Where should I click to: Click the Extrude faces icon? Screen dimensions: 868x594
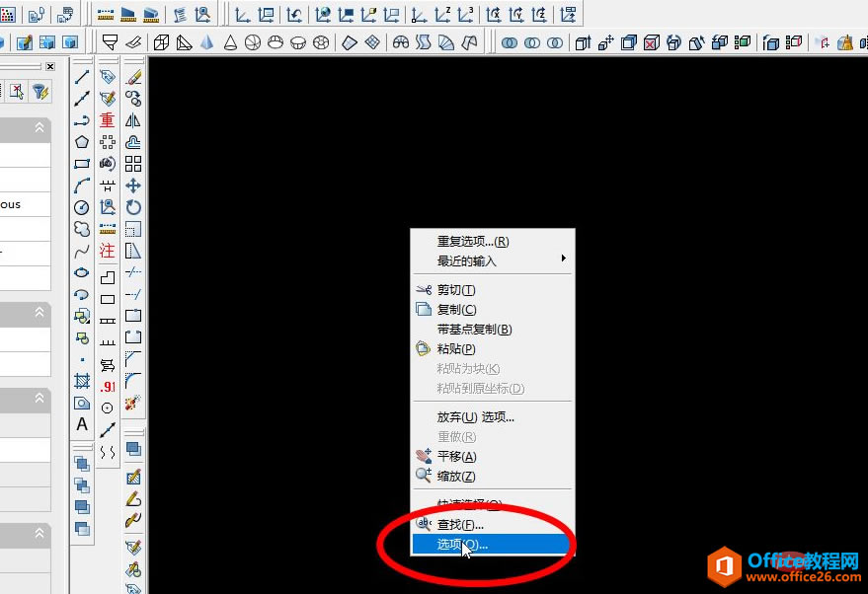coord(583,42)
